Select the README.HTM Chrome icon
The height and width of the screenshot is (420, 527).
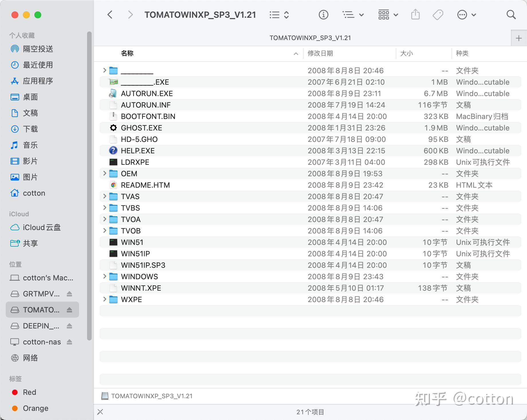tap(113, 185)
